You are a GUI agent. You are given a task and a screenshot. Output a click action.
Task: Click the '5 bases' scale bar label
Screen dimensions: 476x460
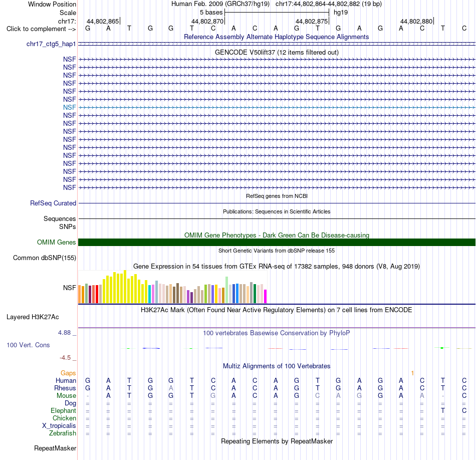[211, 13]
